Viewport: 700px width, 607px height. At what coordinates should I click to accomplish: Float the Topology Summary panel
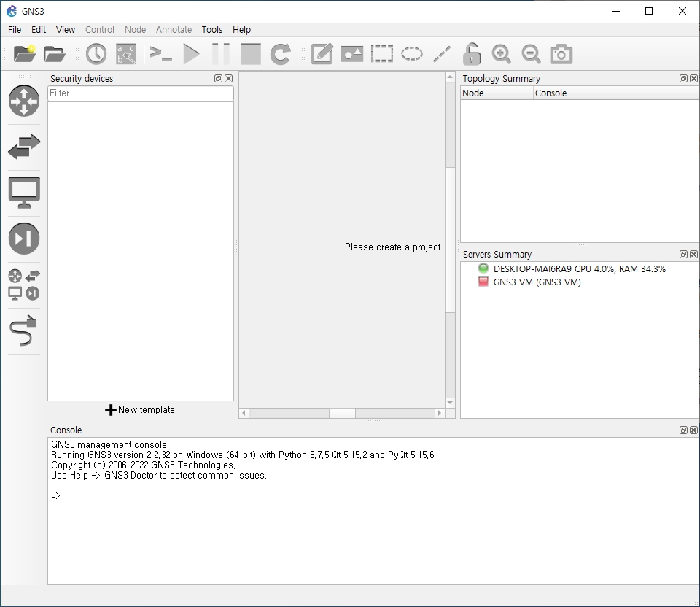(683, 79)
